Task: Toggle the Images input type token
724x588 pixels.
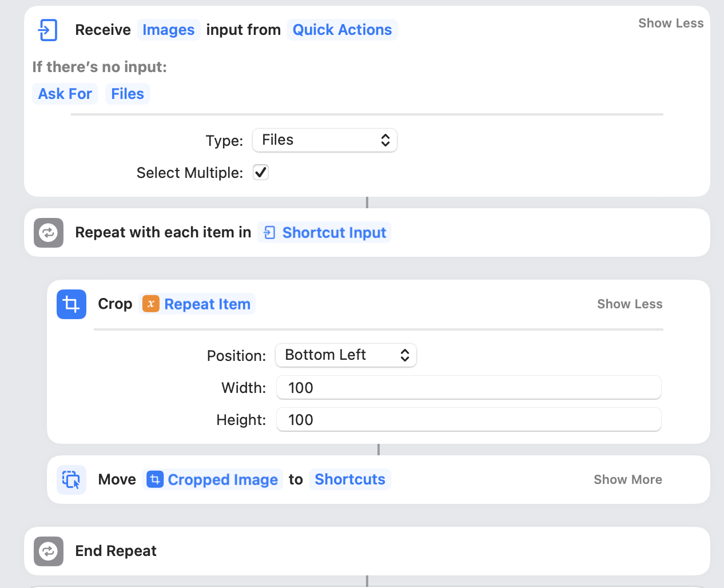Action: pos(168,29)
